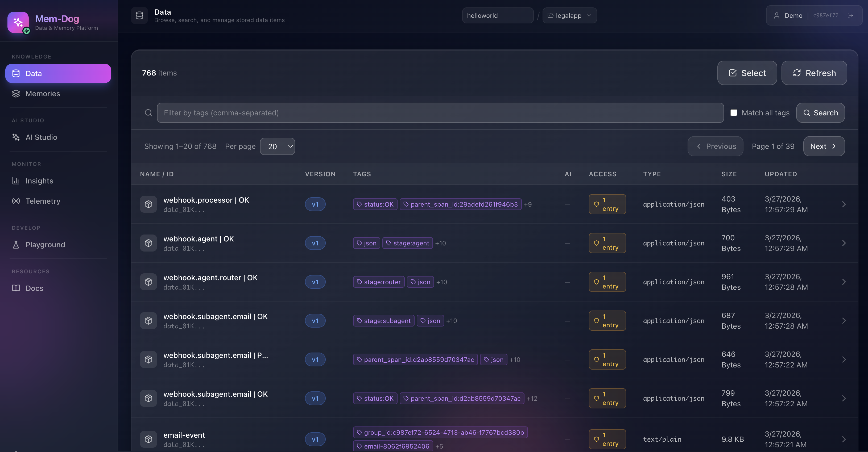
Task: Open Insights under Monitor
Action: pos(58,181)
